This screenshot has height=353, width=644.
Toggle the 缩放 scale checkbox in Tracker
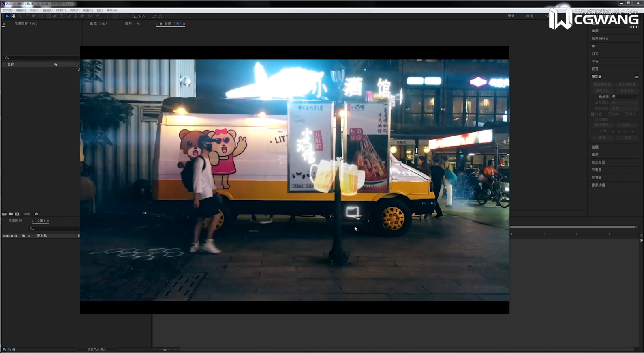point(626,114)
